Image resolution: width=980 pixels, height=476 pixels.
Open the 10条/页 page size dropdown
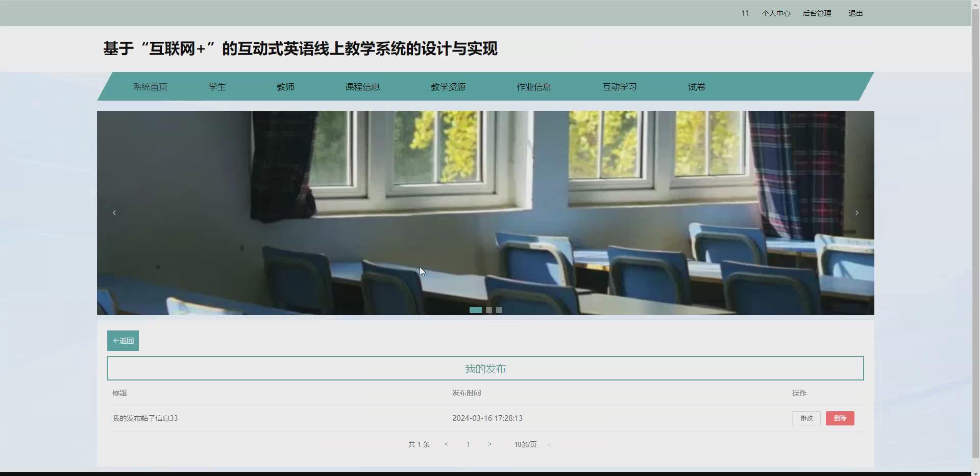[x=527, y=444]
